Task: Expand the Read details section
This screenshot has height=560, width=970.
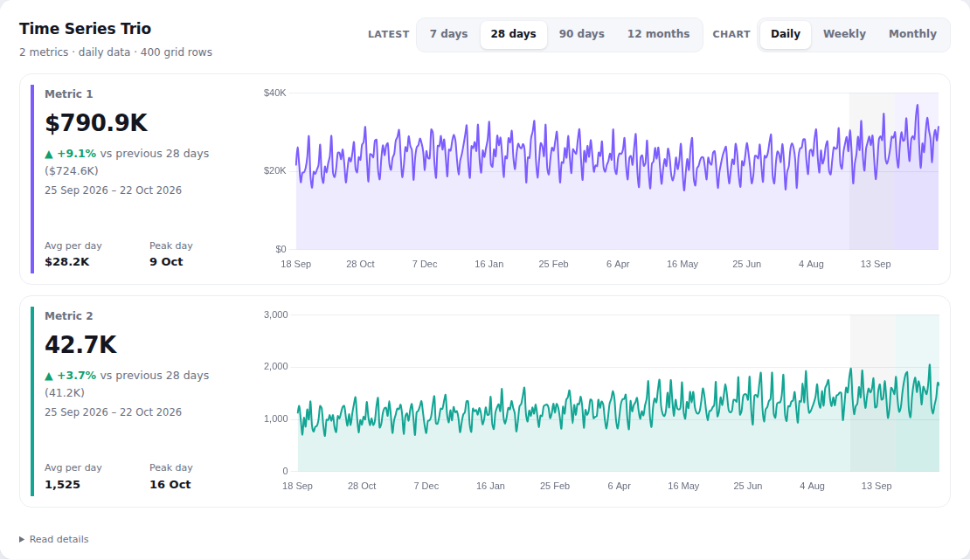Action: click(x=54, y=539)
